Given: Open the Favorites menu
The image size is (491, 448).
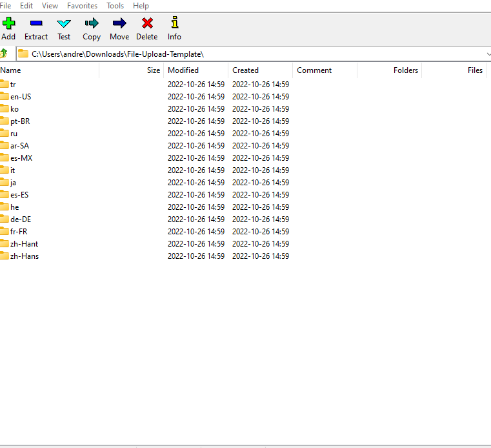Looking at the screenshot, I should click(82, 6).
